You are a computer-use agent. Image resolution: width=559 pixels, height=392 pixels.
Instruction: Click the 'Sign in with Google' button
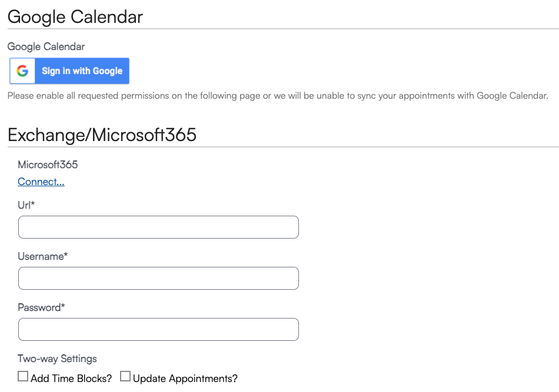point(69,71)
